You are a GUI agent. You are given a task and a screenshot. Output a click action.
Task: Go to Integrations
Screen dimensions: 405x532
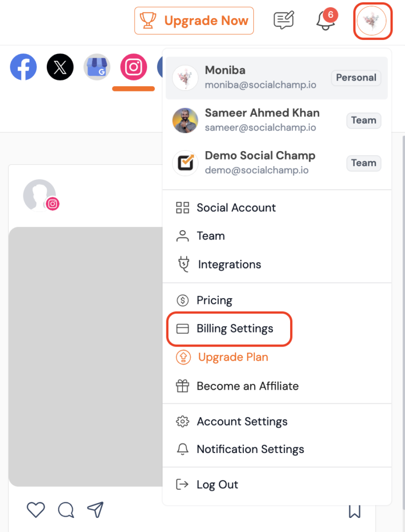[229, 264]
